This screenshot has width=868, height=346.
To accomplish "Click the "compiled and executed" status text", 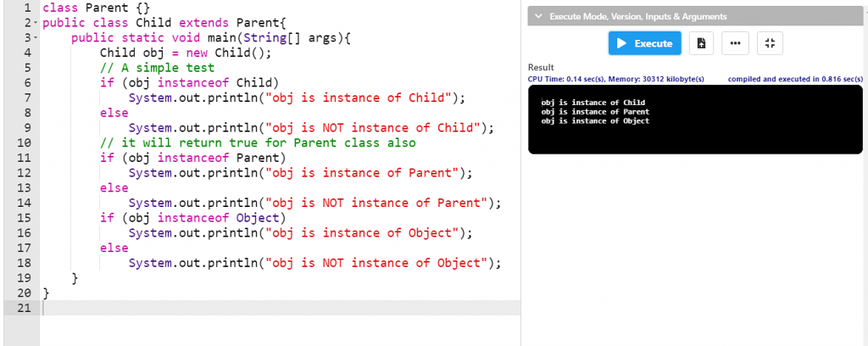I will [795, 80].
